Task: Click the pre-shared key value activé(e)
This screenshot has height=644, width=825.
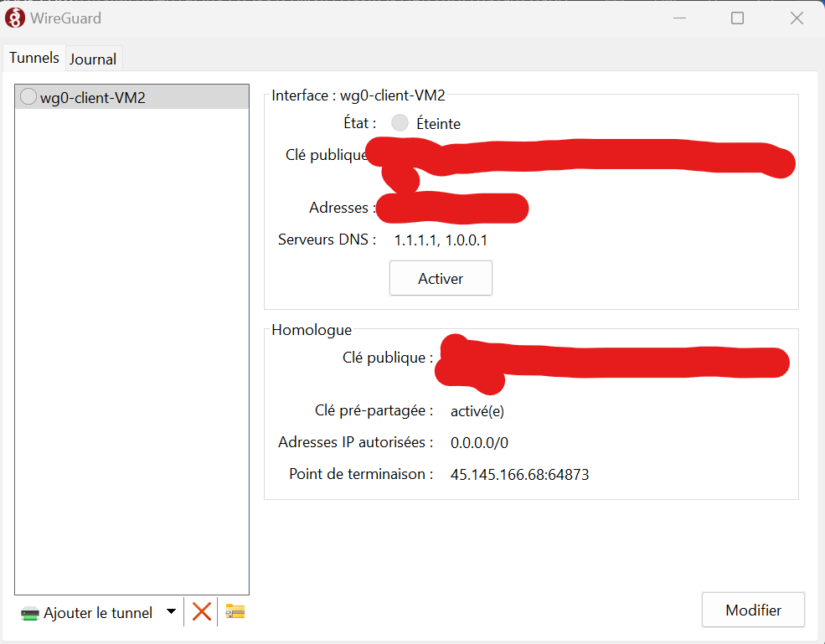Action: tap(477, 411)
